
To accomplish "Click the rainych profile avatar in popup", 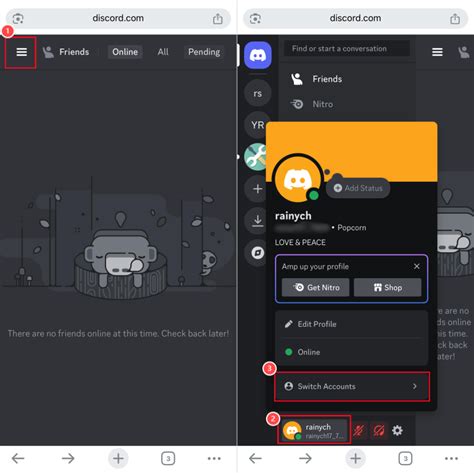I will click(x=298, y=179).
